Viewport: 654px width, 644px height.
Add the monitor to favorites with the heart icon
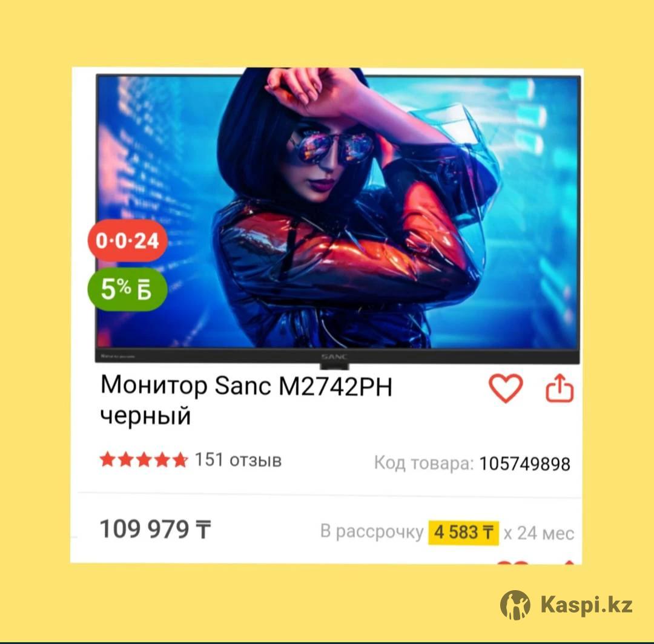coord(506,388)
